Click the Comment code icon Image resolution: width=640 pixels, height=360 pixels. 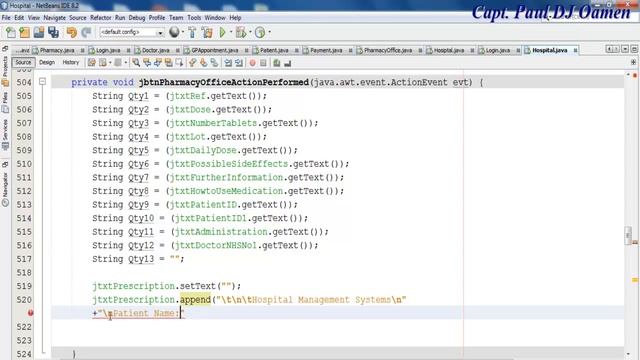(277, 63)
